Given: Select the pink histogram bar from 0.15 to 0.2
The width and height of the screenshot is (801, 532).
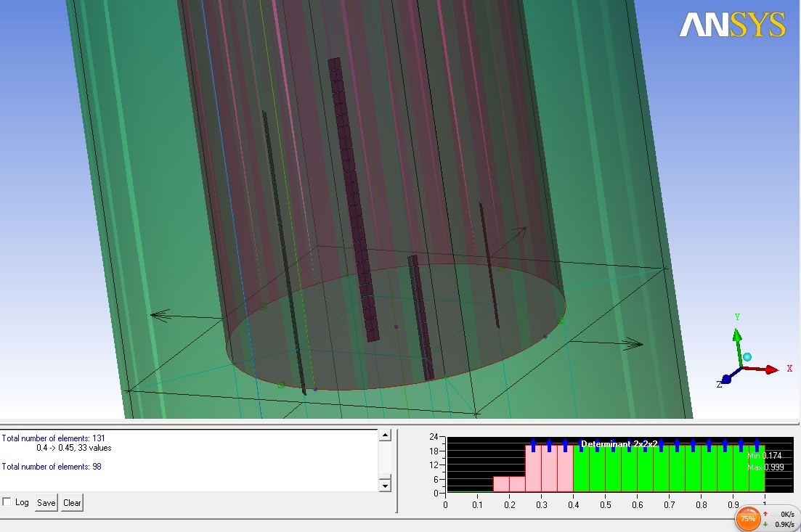Looking at the screenshot, I should pyautogui.click(x=501, y=484).
